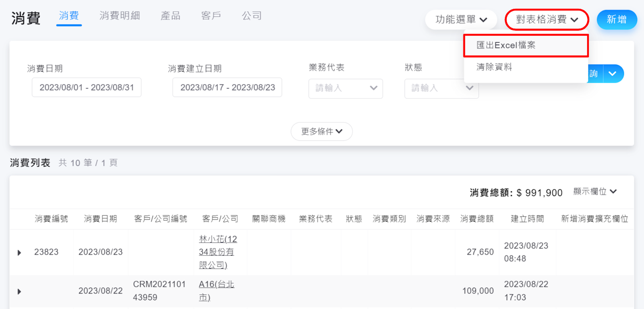Open the 客戶 tab
The image size is (644, 309).
211,16
